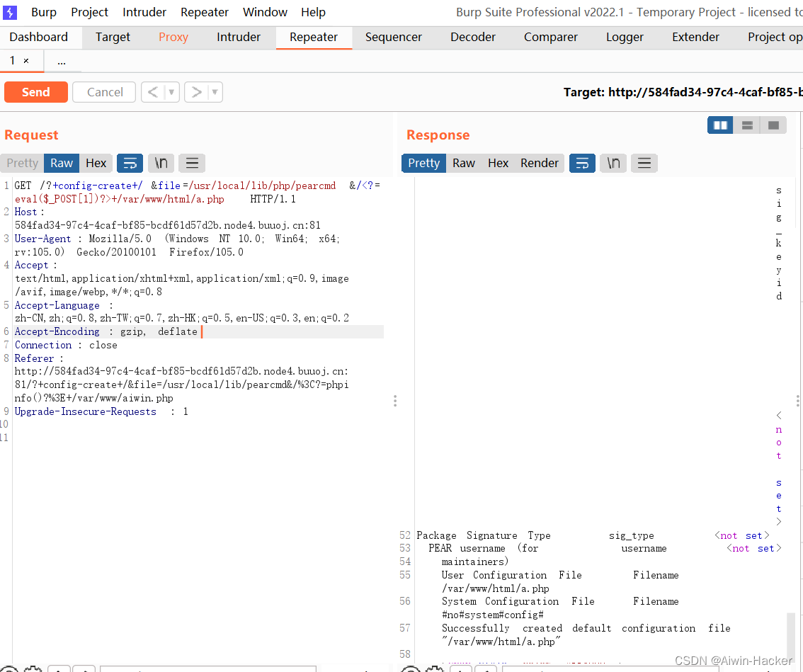Select request Hex view
Image resolution: width=803 pixels, height=672 pixels.
(x=96, y=164)
